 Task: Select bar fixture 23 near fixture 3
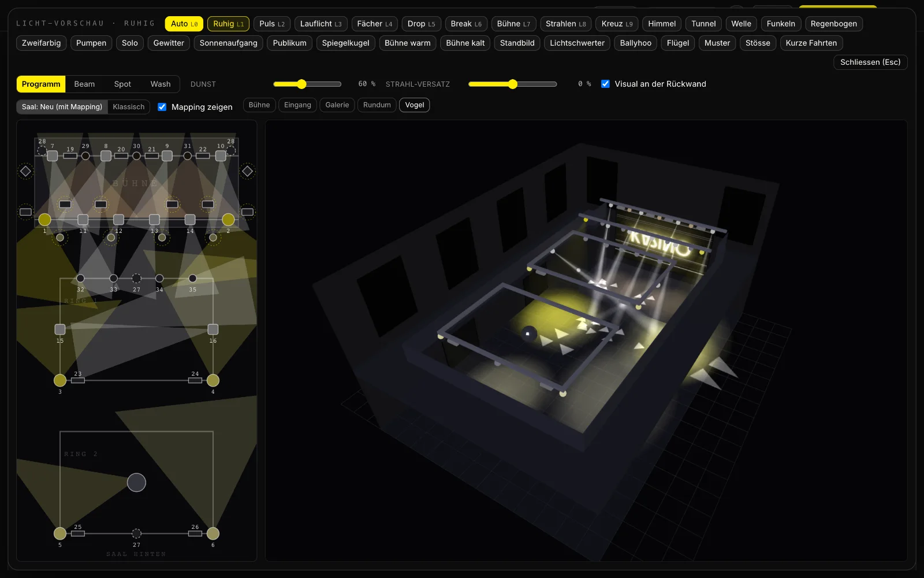click(x=78, y=380)
